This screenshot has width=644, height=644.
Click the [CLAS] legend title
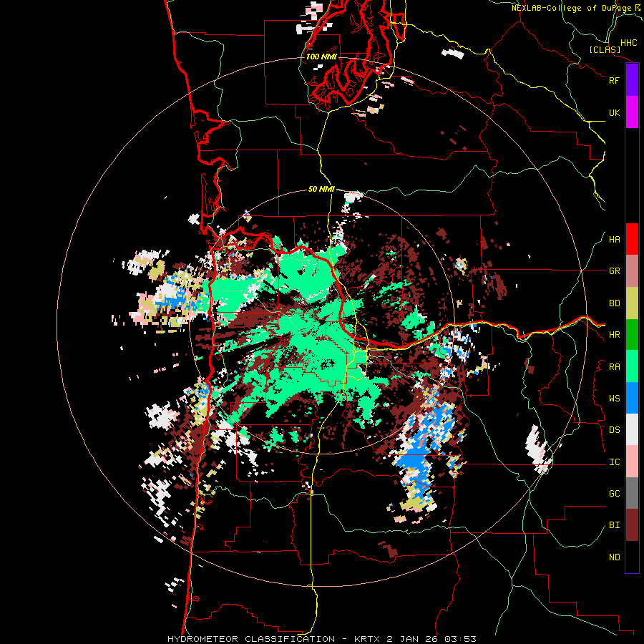point(605,50)
